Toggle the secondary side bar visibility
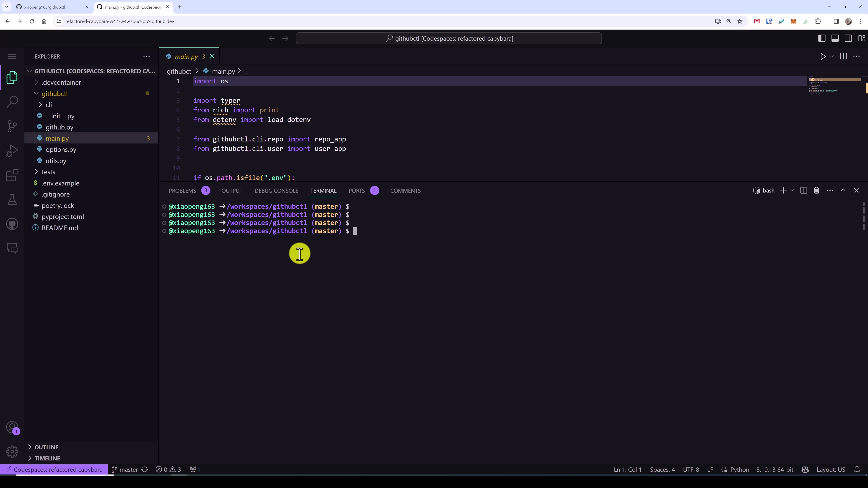The height and width of the screenshot is (488, 868). click(x=848, y=38)
